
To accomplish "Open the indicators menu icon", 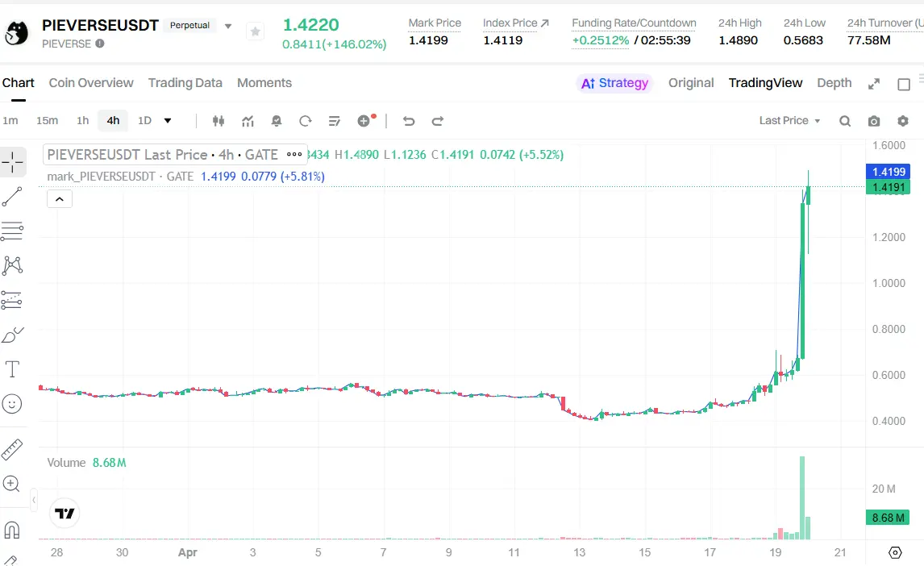I will coord(248,121).
